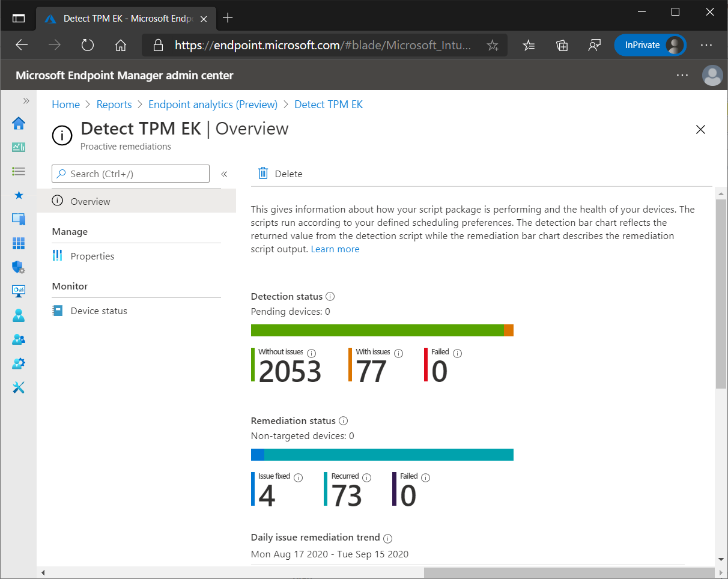Click info icon next to Recurred
Viewport: 728px width, 579px height.
pyautogui.click(x=367, y=477)
